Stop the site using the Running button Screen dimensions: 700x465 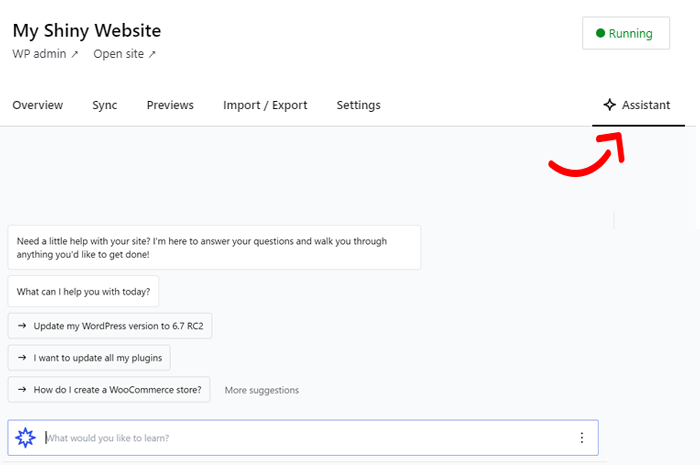[x=626, y=33]
